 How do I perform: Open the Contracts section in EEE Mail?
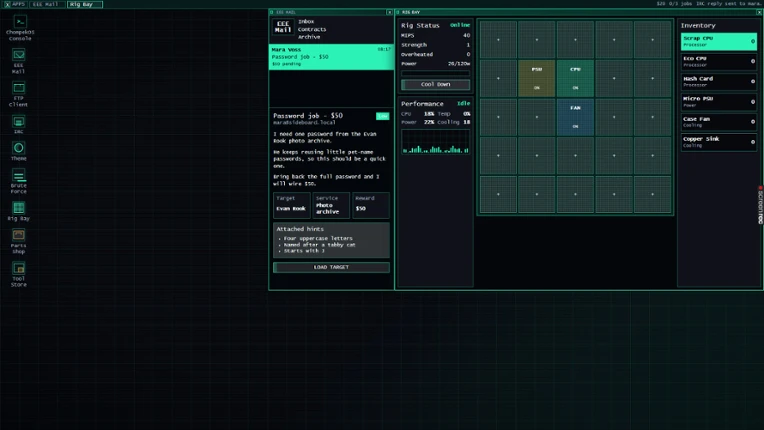click(312, 29)
